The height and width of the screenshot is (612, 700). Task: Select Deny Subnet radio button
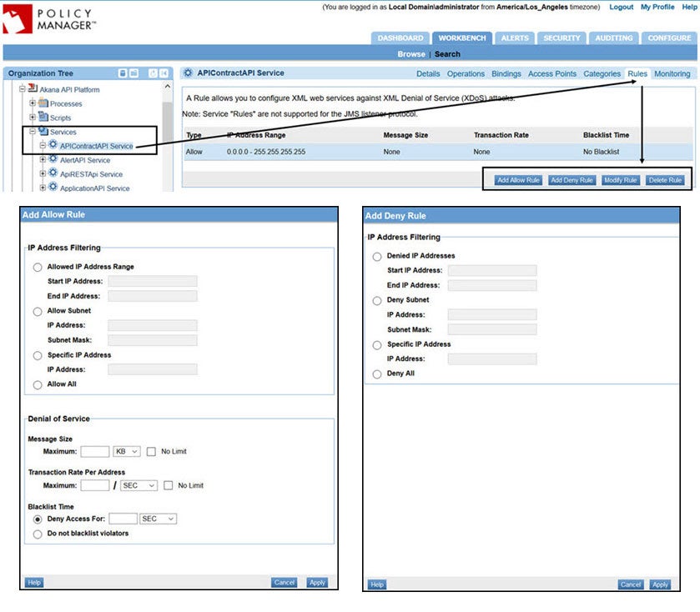(377, 301)
